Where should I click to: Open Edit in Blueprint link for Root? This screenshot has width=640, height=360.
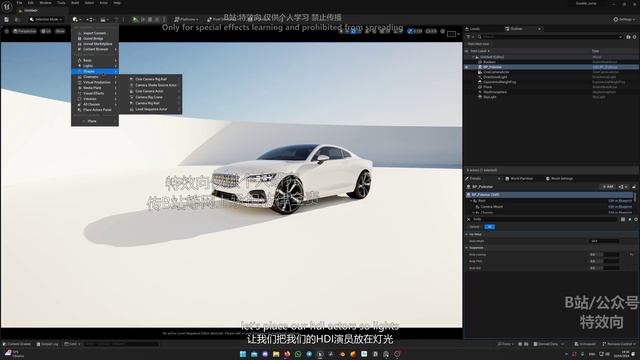[x=620, y=201]
